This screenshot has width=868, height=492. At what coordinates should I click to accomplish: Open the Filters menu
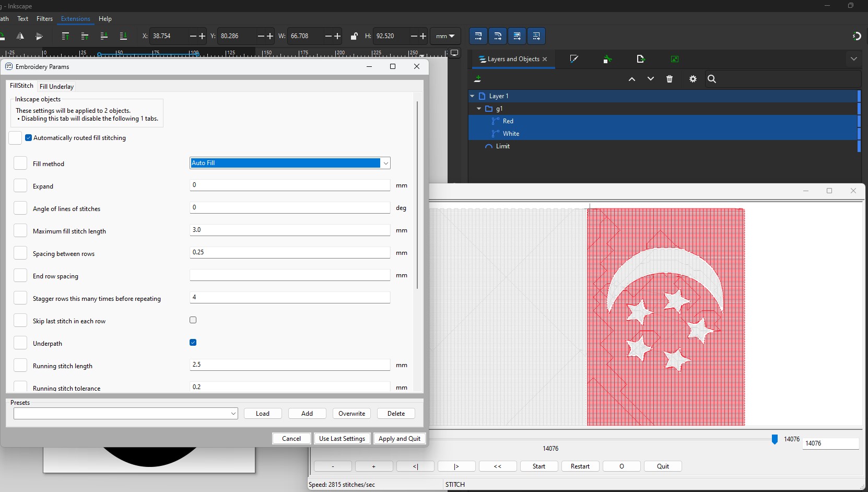point(44,19)
